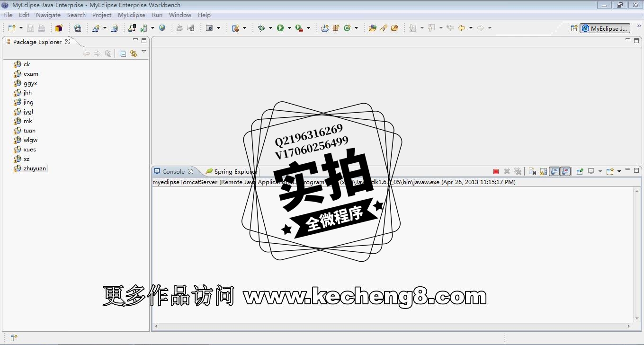Viewport: 644px width, 345px height.
Task: Click the green Run toolbar button
Action: pyautogui.click(x=280, y=28)
